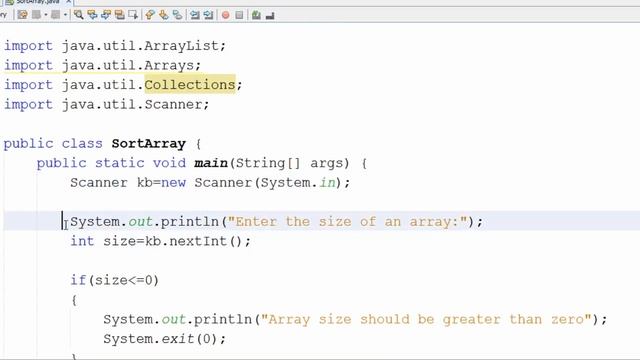Click the Uncomment lines toolbar icon
The image size is (640, 360).
click(270, 15)
